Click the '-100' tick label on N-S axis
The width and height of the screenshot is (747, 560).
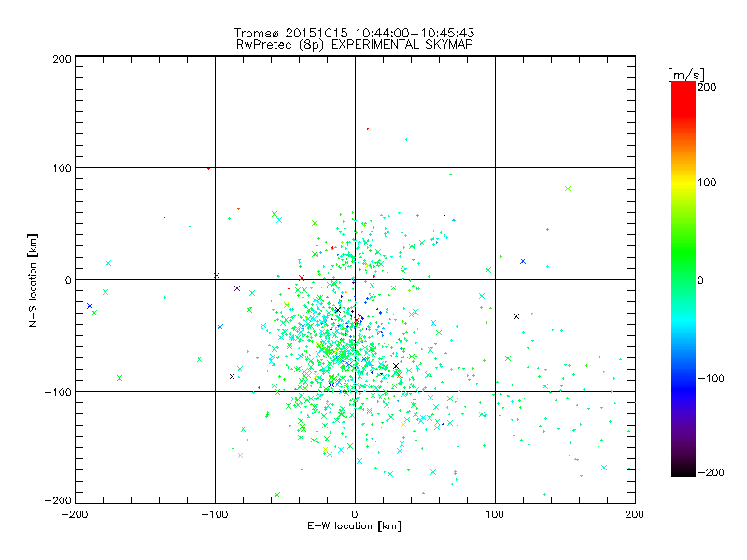click(x=58, y=392)
